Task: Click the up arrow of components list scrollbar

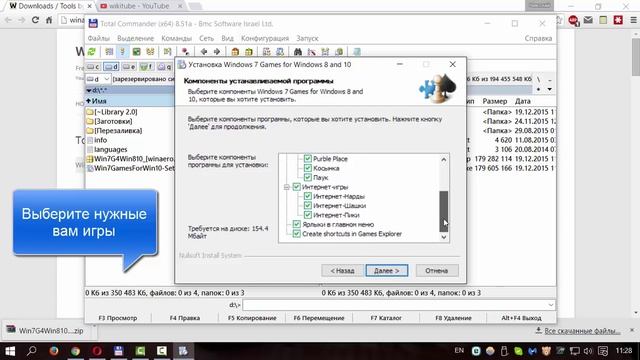Action: (x=444, y=160)
